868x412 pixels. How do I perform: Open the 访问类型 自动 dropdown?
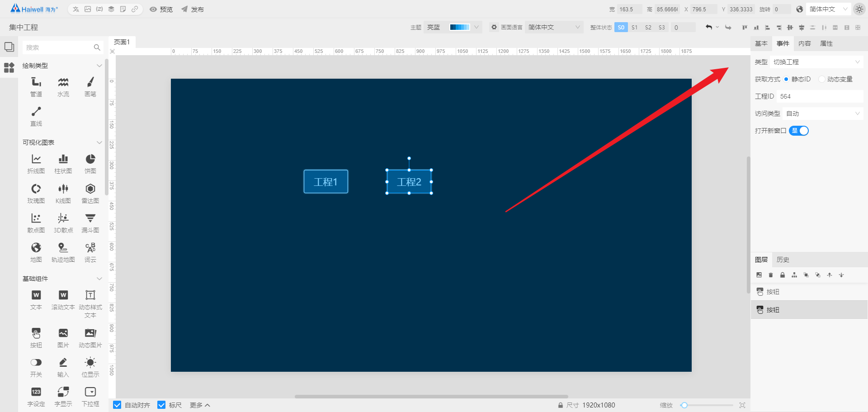[823, 114]
